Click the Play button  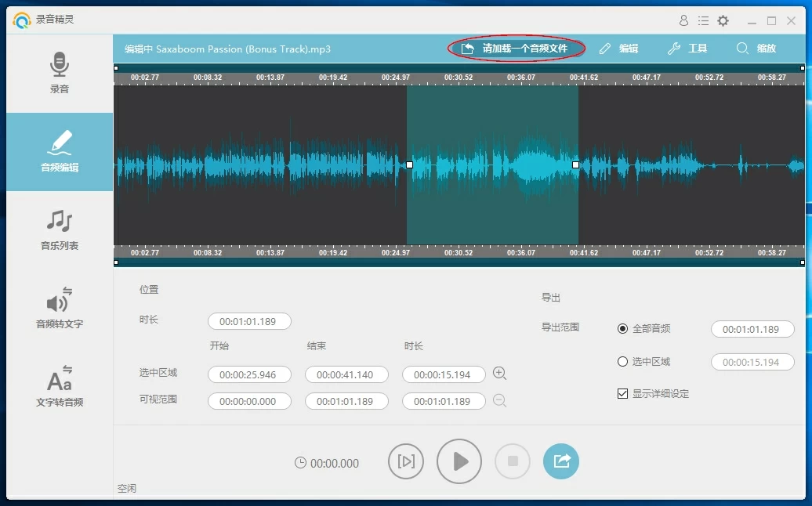coord(459,462)
